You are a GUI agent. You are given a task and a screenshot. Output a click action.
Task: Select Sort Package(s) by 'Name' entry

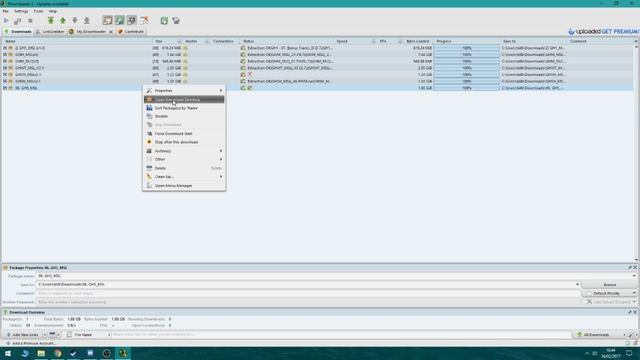[184, 108]
